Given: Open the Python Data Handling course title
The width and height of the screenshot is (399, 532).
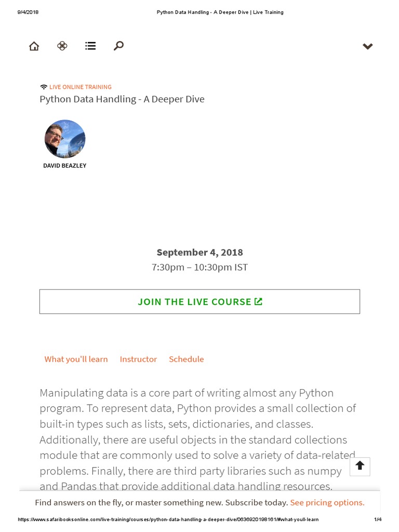Looking at the screenshot, I should (122, 99).
